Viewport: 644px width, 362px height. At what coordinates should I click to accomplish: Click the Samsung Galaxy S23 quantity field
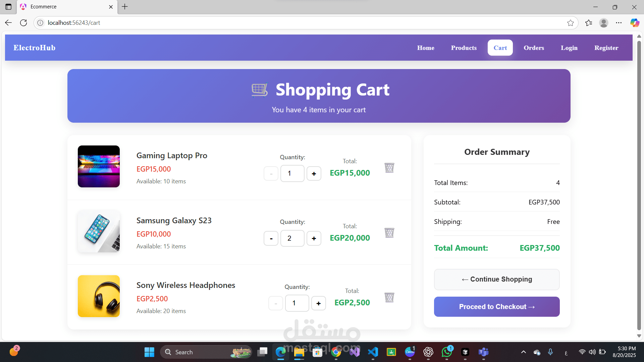click(292, 238)
